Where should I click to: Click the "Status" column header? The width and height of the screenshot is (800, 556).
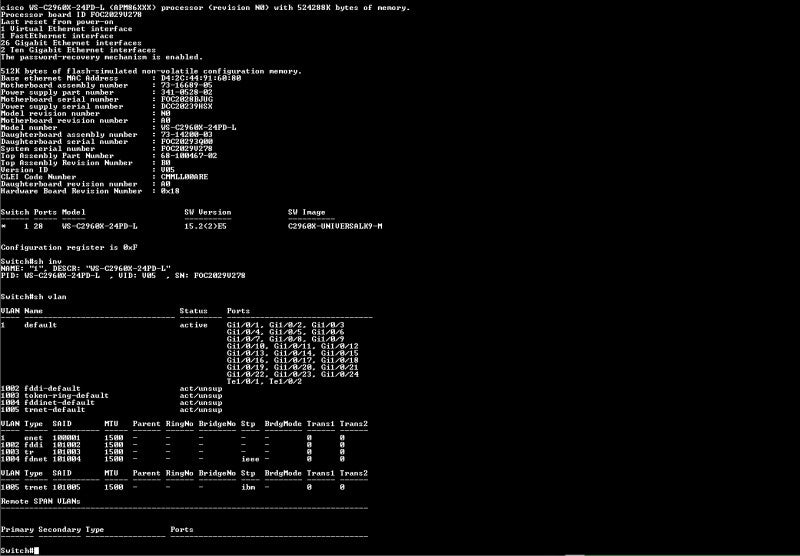[193, 311]
